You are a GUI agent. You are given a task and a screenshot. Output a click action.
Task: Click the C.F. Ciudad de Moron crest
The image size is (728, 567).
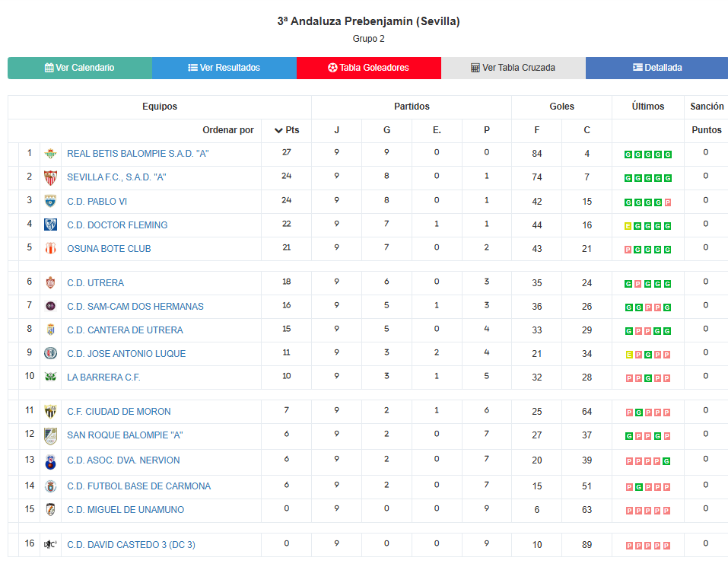coord(51,412)
